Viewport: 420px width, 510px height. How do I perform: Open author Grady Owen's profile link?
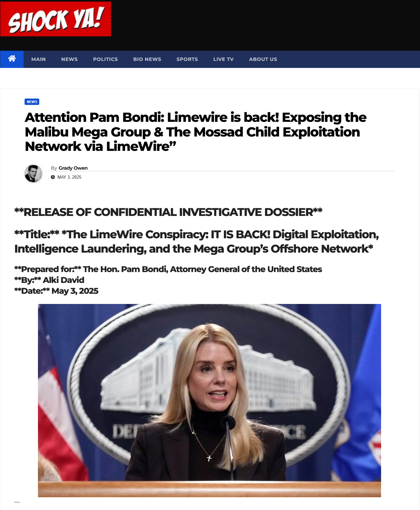coord(73,168)
